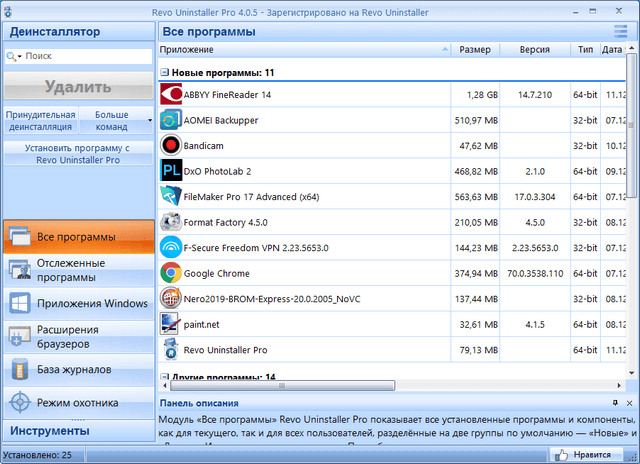Sort by the Версия column header
The width and height of the screenshot is (640, 464).
(x=535, y=49)
